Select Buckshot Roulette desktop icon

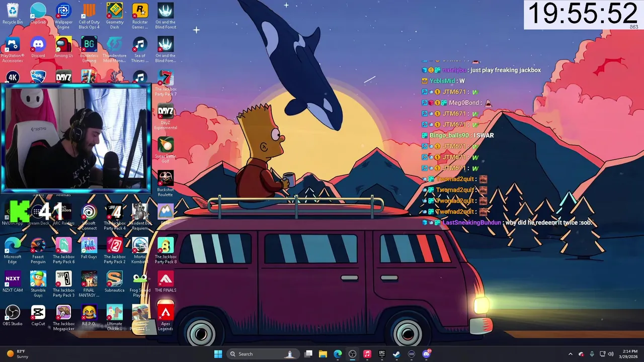click(x=166, y=184)
